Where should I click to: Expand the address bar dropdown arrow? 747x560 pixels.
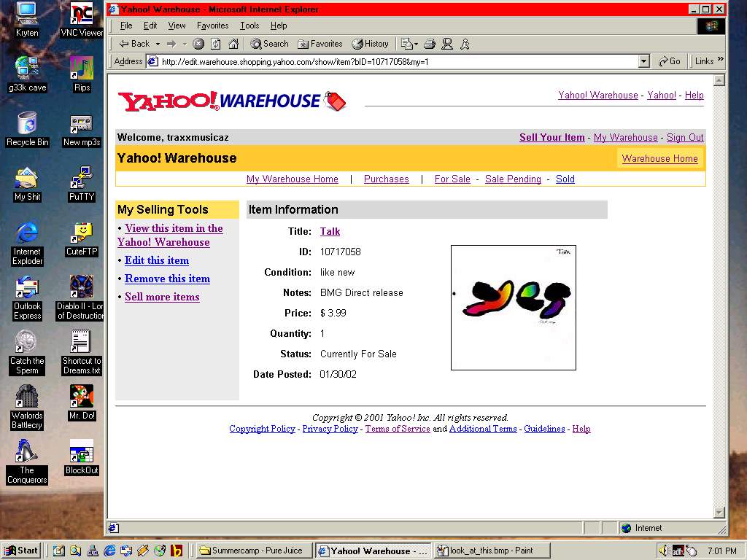point(643,61)
